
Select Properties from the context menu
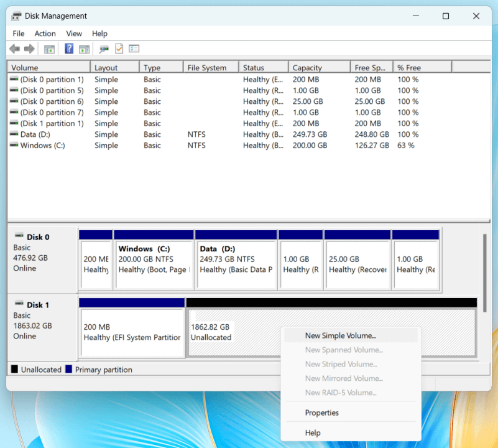click(321, 413)
